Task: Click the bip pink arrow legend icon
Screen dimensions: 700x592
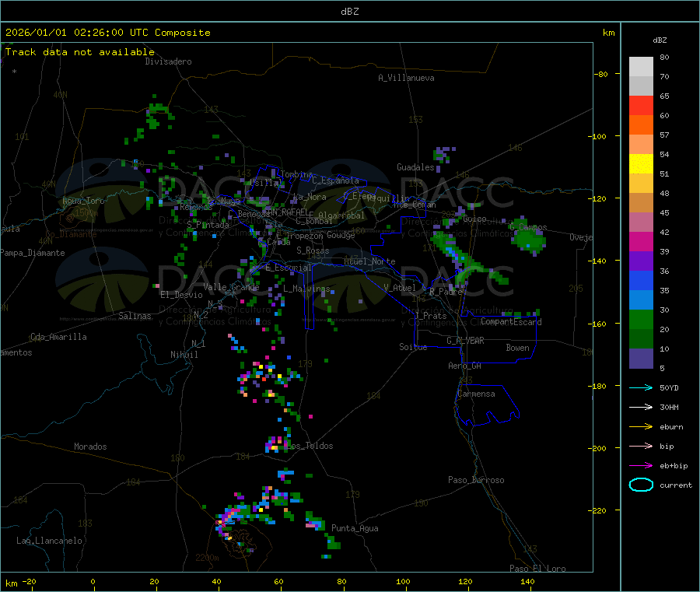Action: 641,446
